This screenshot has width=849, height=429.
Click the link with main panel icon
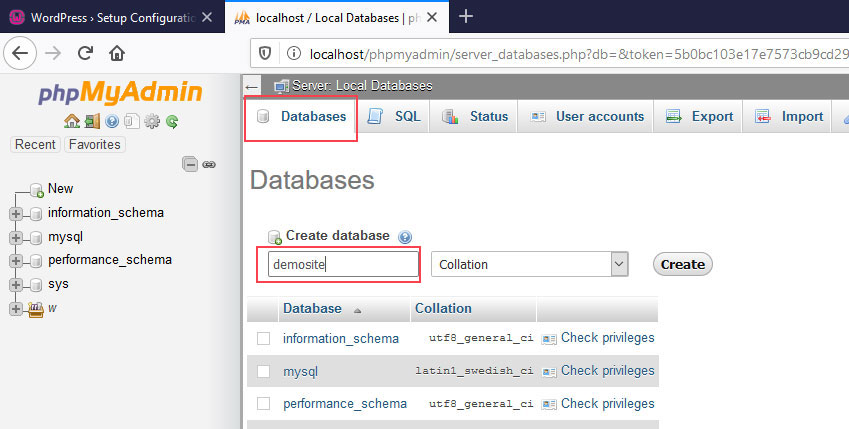click(x=209, y=164)
